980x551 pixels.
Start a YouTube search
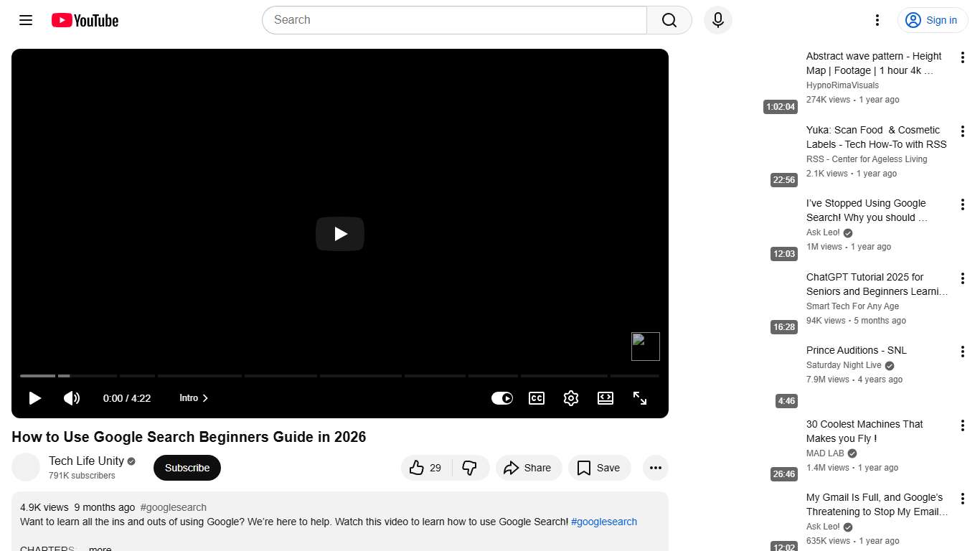pos(668,20)
